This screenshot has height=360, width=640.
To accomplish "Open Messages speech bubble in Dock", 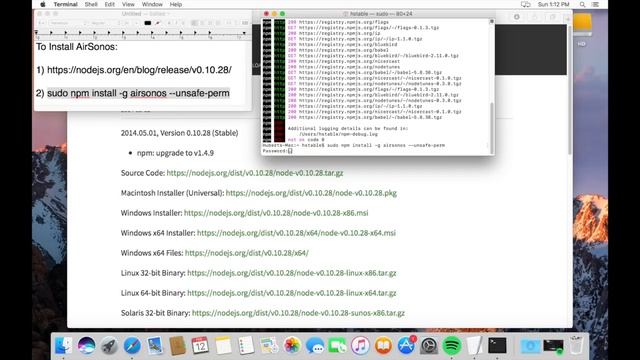I will (315, 346).
